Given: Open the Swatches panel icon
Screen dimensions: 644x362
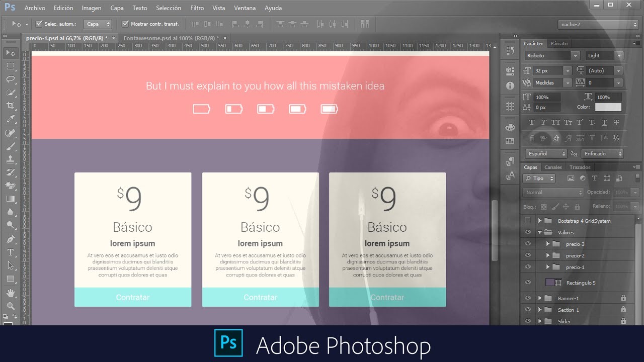Looking at the screenshot, I should (510, 141).
